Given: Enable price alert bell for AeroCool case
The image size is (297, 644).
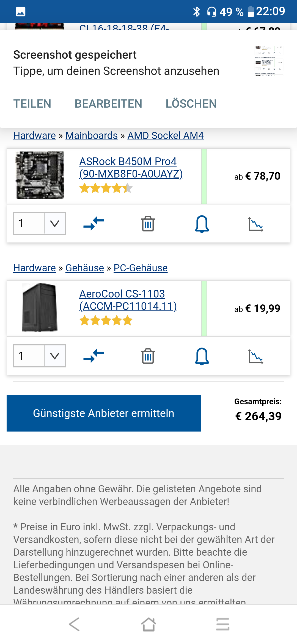Looking at the screenshot, I should [202, 356].
